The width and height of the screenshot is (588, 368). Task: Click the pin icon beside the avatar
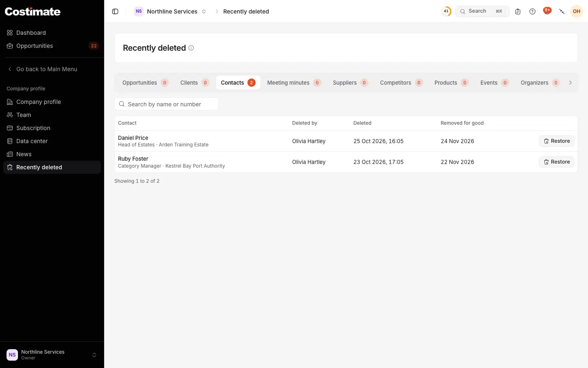[562, 11]
